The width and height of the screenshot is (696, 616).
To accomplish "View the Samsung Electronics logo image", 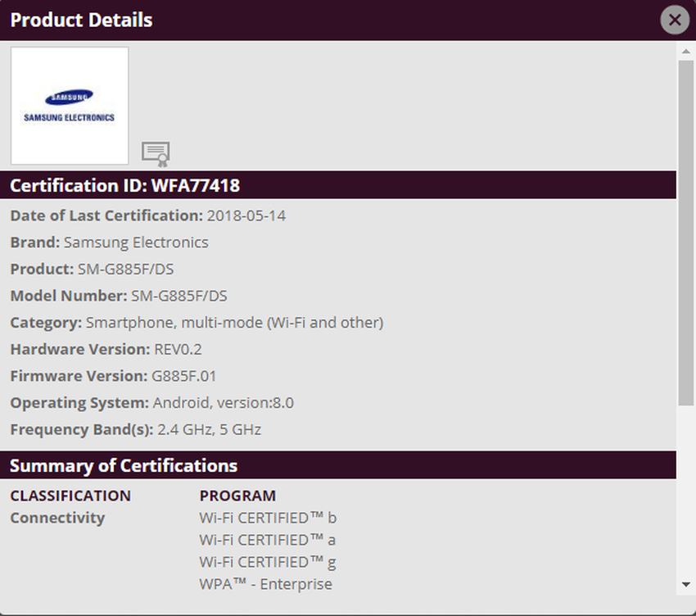I will tap(69, 105).
